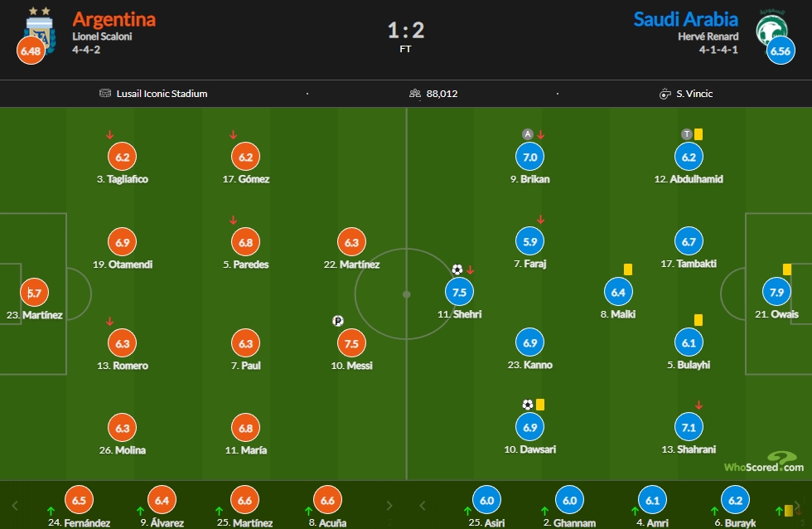Click the WhoScored.com logo
The width and height of the screenshot is (812, 529).
tap(764, 462)
